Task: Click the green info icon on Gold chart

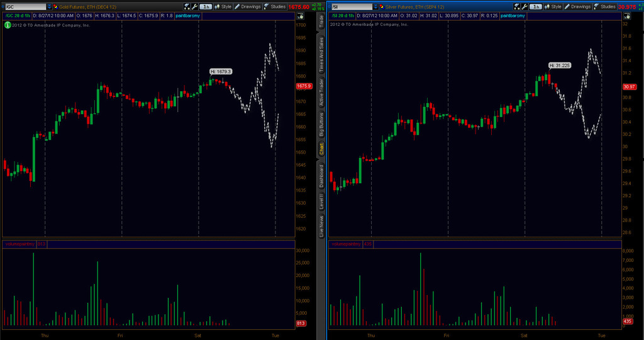Action: click(8, 25)
